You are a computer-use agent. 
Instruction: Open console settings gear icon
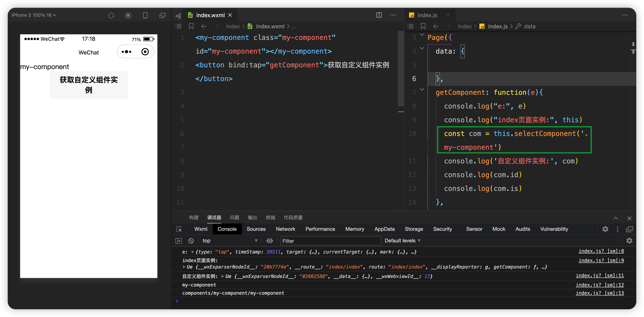point(629,241)
